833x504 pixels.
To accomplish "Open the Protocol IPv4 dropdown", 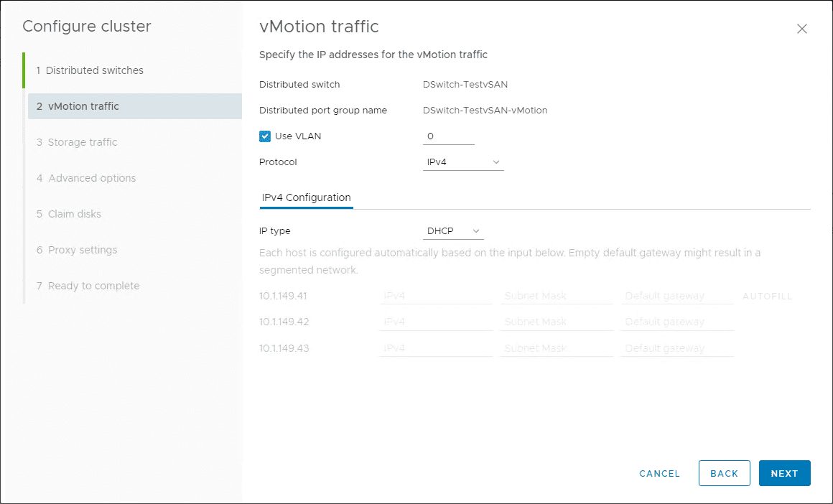I will (x=463, y=162).
